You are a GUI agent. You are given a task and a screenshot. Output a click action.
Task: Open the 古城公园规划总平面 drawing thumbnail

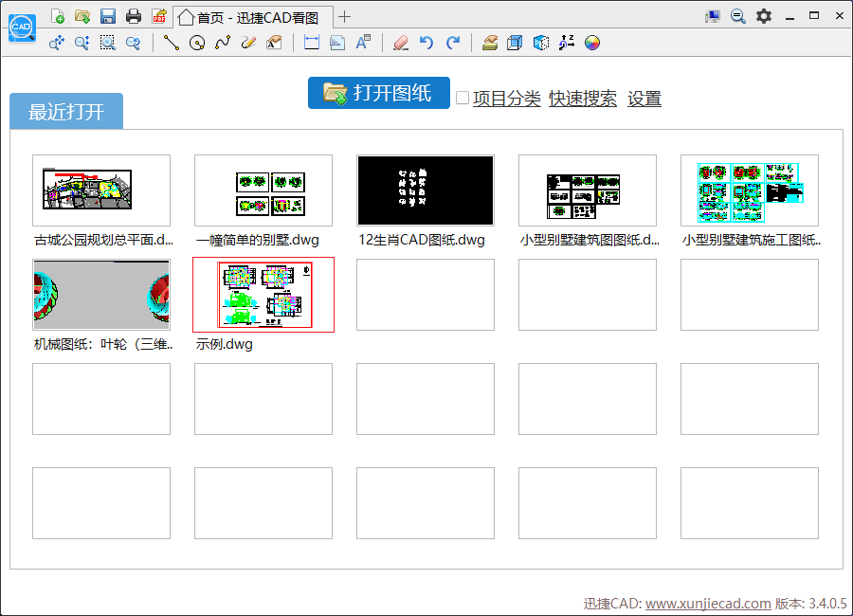pos(101,190)
